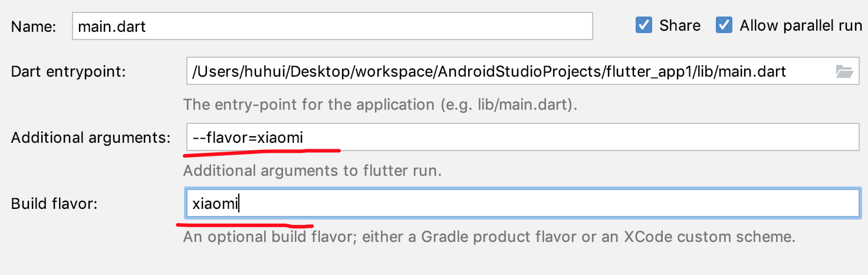Place cursor on "xiaomi" in Build flavor

[x=215, y=204]
